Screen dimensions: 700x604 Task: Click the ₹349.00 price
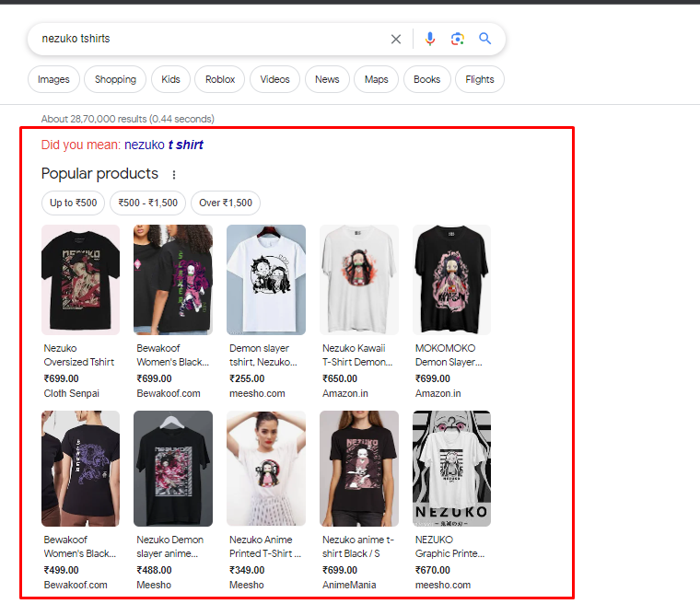[247, 570]
